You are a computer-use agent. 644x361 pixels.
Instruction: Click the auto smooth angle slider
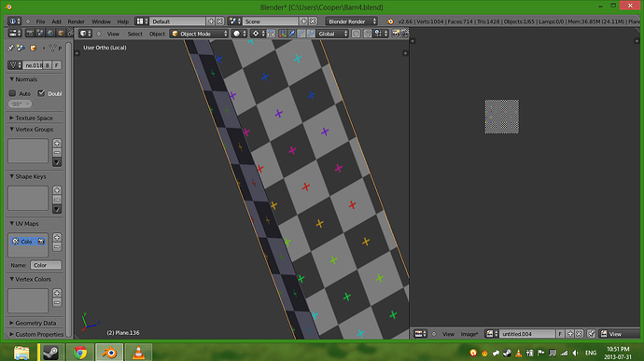click(20, 104)
